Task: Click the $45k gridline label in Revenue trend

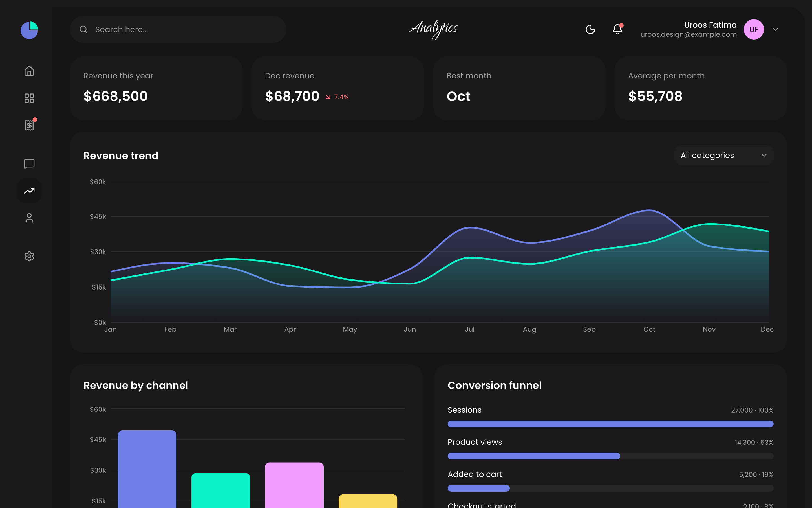Action: pyautogui.click(x=98, y=217)
